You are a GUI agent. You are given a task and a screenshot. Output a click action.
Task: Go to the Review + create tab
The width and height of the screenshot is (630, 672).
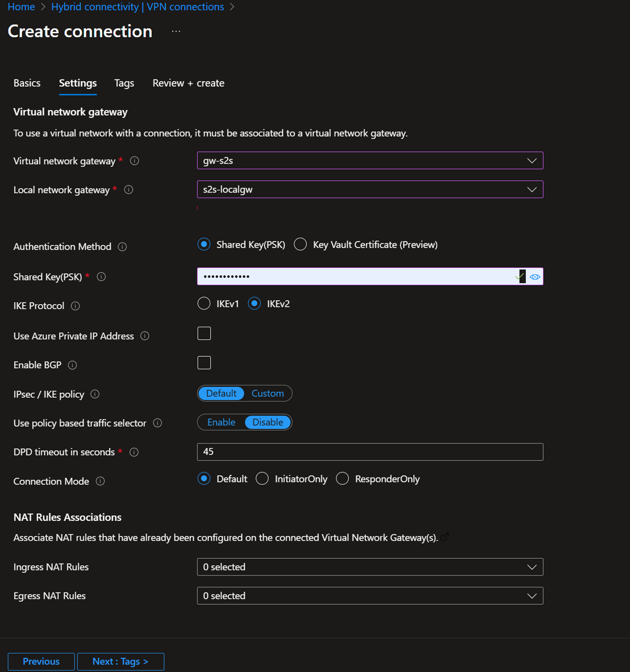tap(188, 83)
